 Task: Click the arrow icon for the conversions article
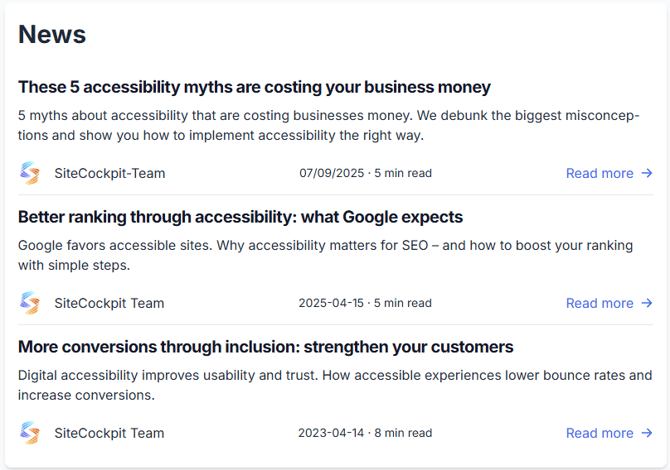coord(647,433)
